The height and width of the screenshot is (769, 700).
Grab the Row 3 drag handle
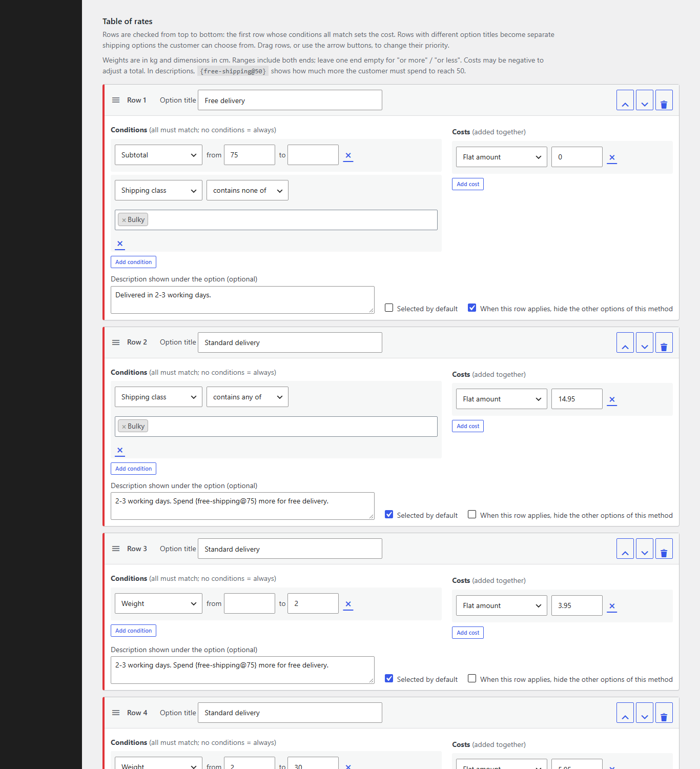pyautogui.click(x=116, y=549)
